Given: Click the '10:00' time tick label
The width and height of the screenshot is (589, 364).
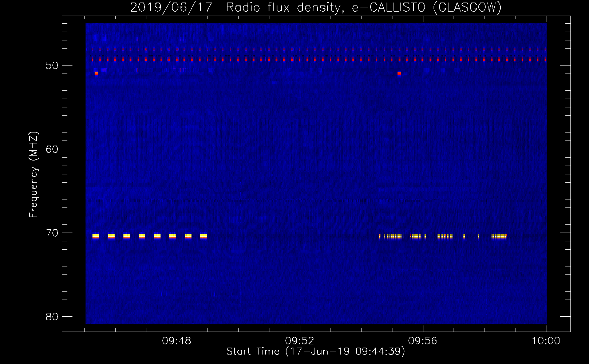Looking at the screenshot, I should (x=546, y=341).
